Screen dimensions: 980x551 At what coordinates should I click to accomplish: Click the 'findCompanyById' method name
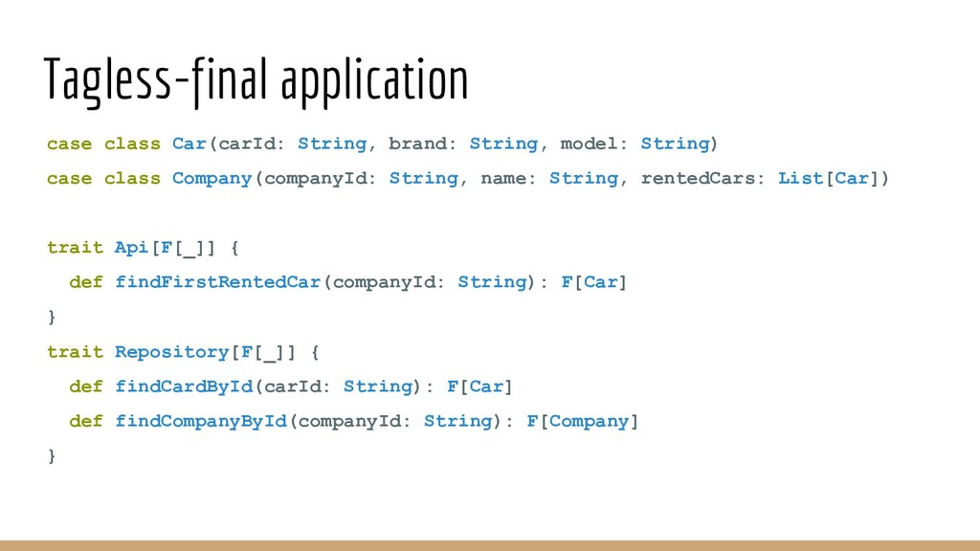pyautogui.click(x=201, y=422)
